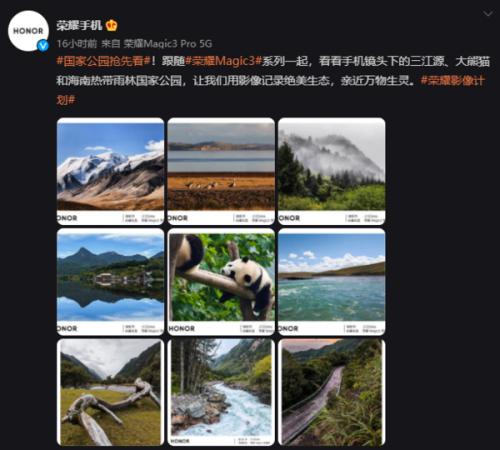Click the 16小时前 post timestamp
The image size is (500, 450).
click(x=77, y=44)
